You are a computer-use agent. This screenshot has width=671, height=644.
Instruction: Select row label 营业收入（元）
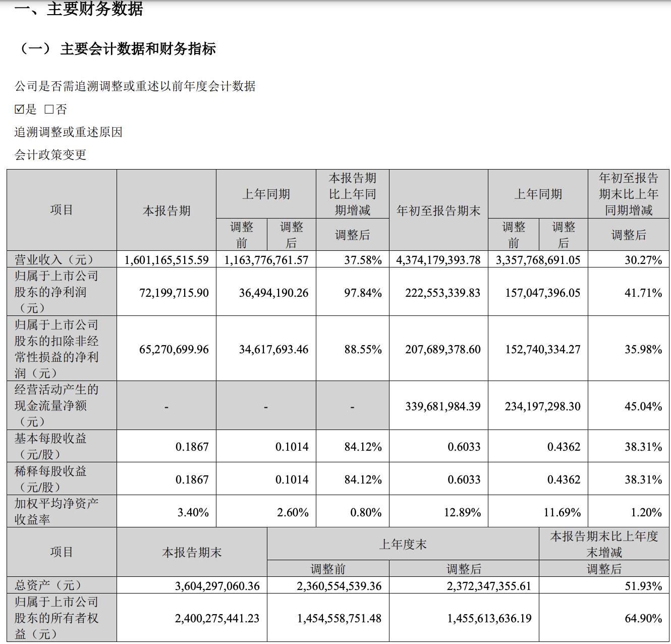point(54,259)
